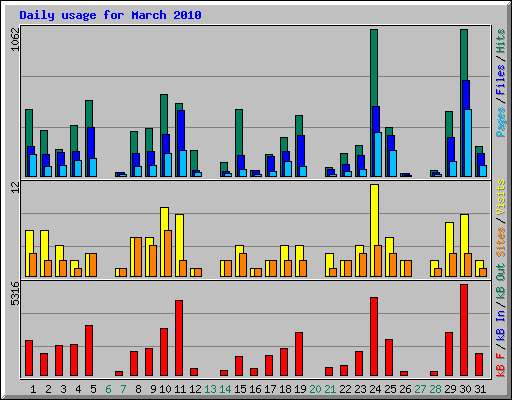
Task: Click the cyan pages bar for day 30
Action: coord(468,143)
